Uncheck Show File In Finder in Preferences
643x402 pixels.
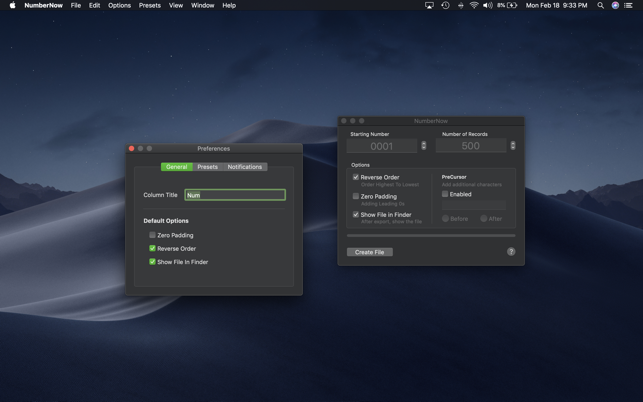click(x=152, y=262)
